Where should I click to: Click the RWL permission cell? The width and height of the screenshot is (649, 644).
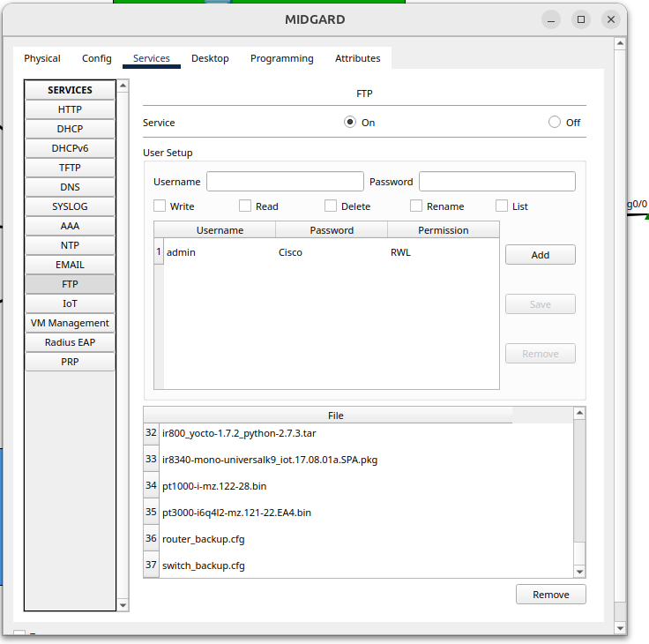click(x=444, y=252)
